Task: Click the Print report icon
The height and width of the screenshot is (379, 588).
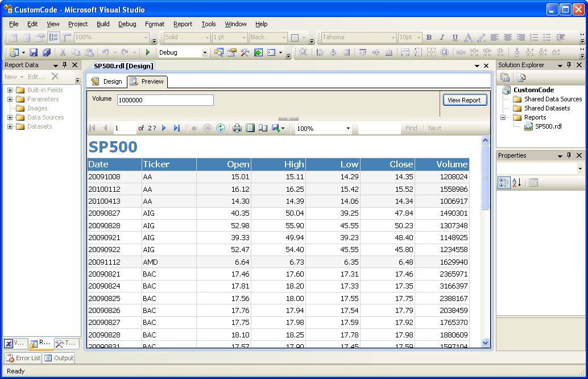Action: point(237,128)
